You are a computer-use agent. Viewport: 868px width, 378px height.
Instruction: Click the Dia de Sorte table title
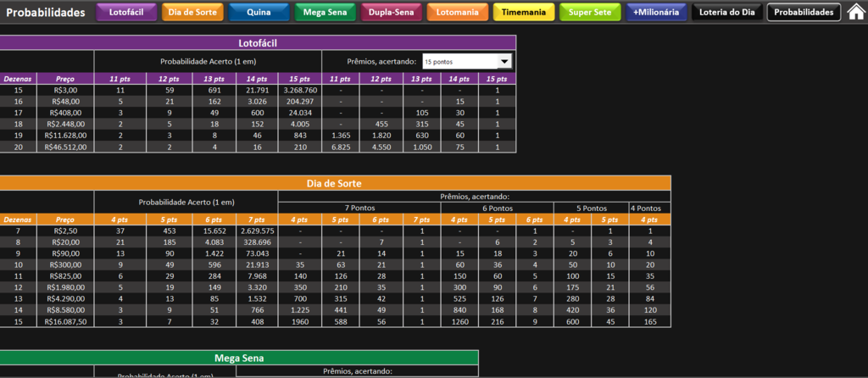(x=335, y=183)
